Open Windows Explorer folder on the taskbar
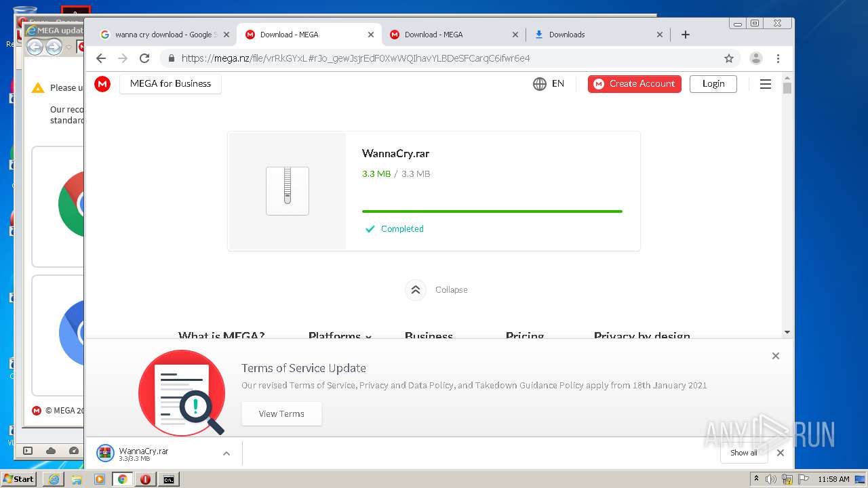This screenshot has height=488, width=868. pos(77,479)
